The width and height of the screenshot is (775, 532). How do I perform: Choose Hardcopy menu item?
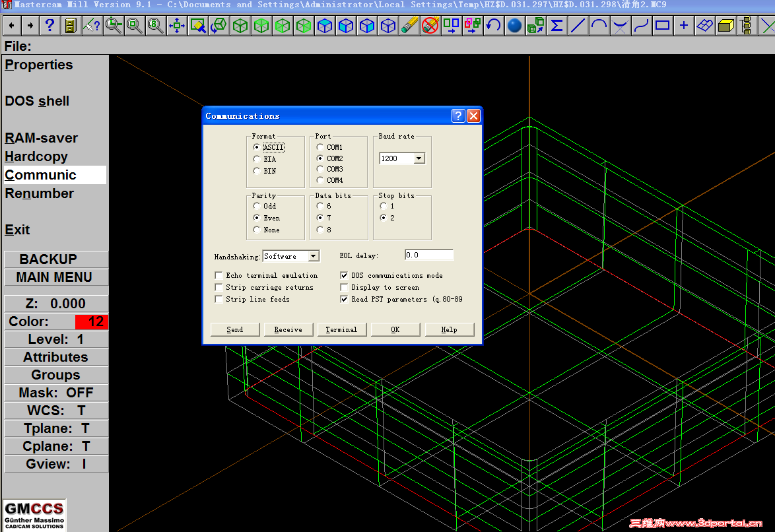pos(36,156)
